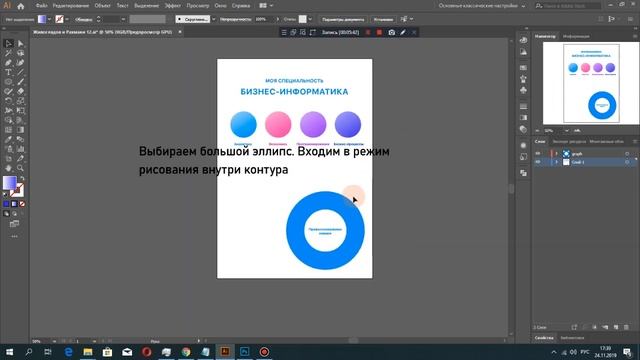Viewport: 640px width, 360px height.
Task: Select the Type tool
Action: tap(8, 72)
